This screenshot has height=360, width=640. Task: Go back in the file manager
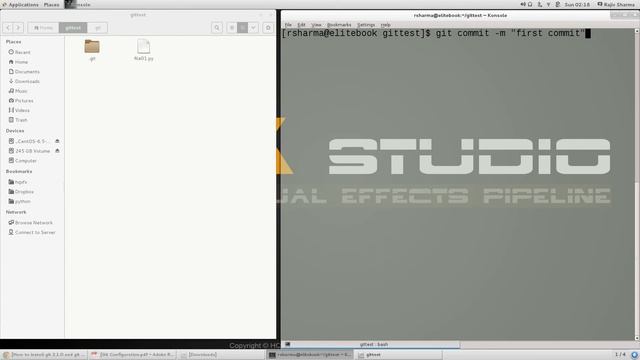point(8,28)
